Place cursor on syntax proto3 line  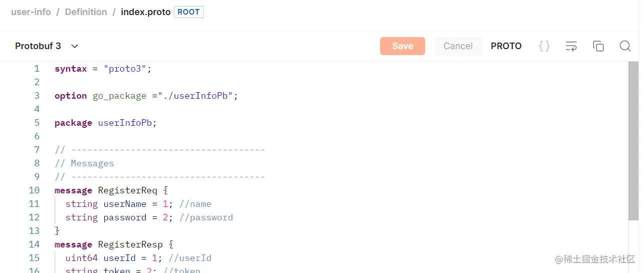tap(103, 69)
